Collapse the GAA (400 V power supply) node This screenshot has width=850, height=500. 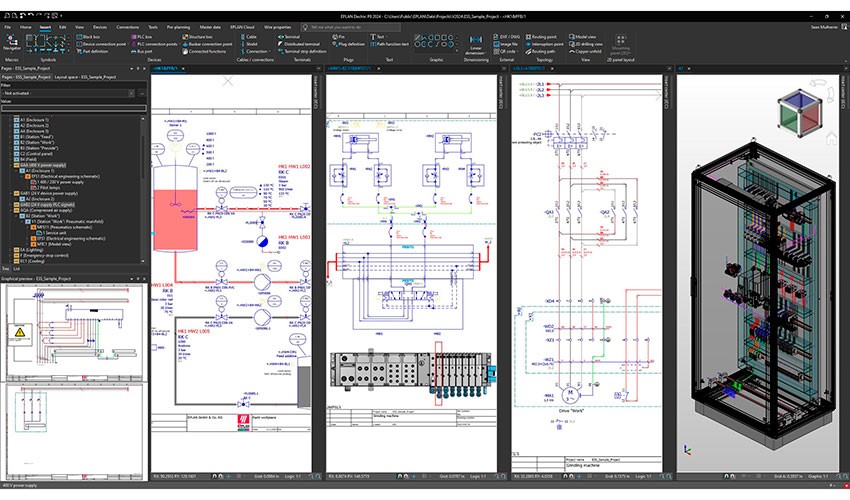[10, 165]
